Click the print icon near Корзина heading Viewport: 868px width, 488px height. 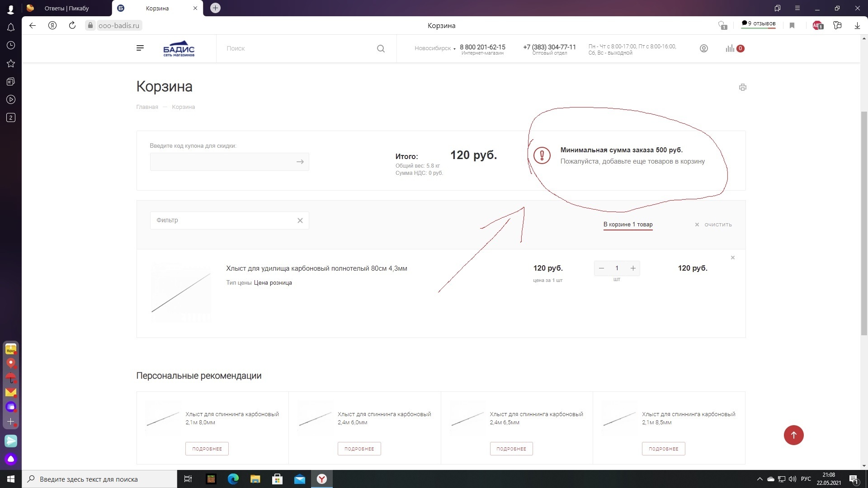[x=742, y=87]
